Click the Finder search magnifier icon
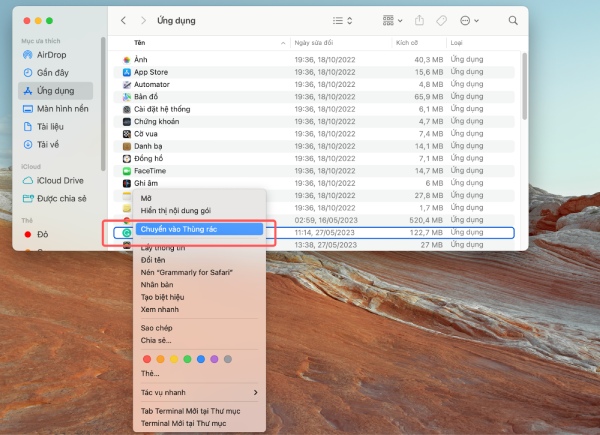600x435 pixels. tap(513, 20)
